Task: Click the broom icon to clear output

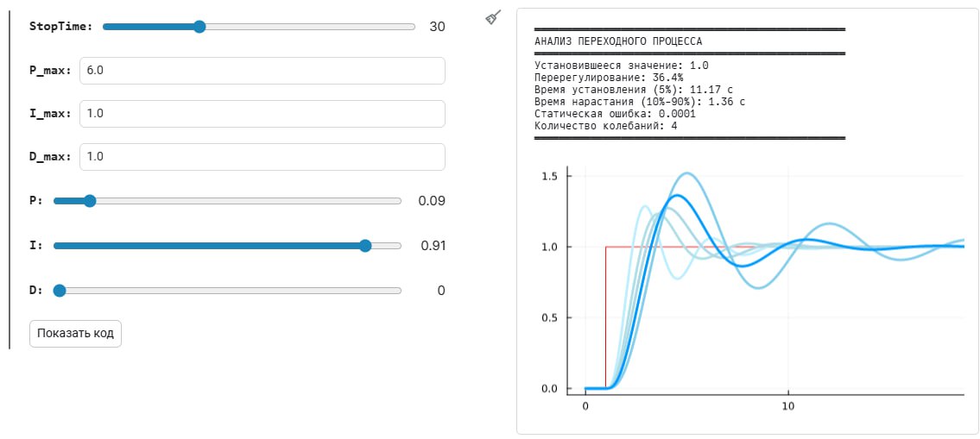Action: click(x=494, y=17)
